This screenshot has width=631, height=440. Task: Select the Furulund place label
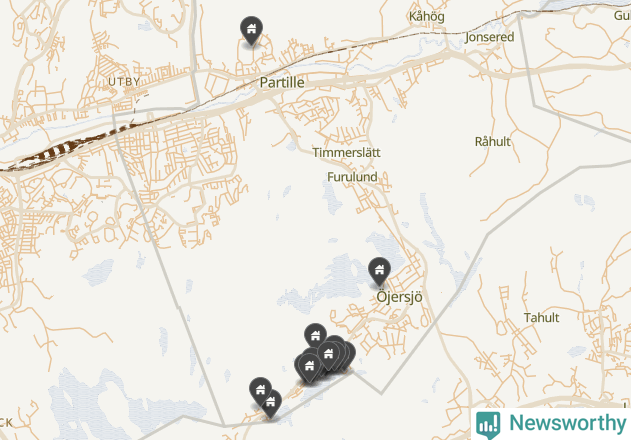pyautogui.click(x=352, y=177)
